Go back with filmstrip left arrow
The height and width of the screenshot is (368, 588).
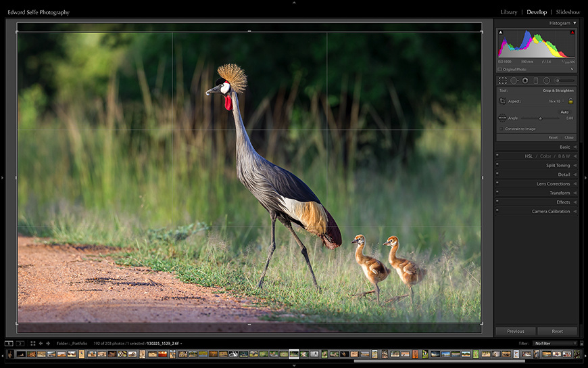click(41, 344)
